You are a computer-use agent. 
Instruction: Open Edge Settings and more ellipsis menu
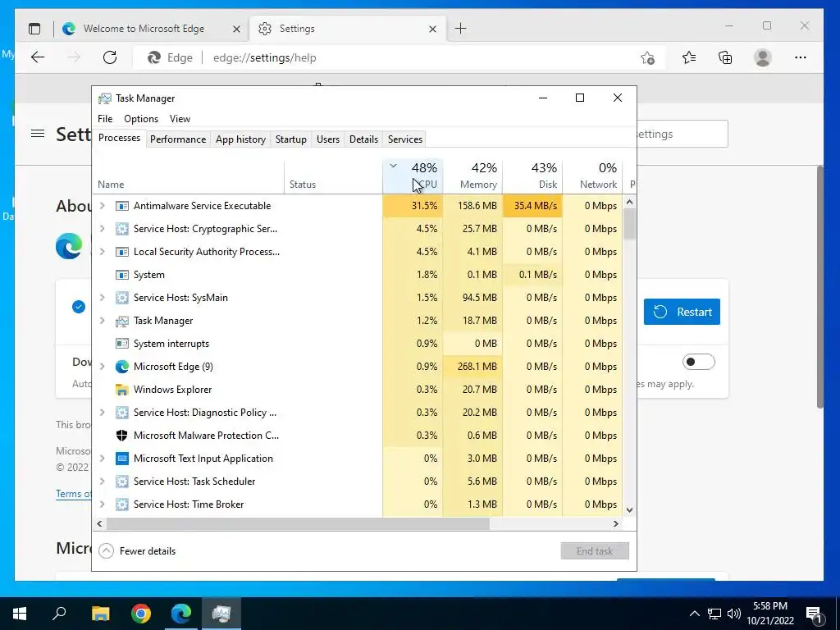coord(801,57)
